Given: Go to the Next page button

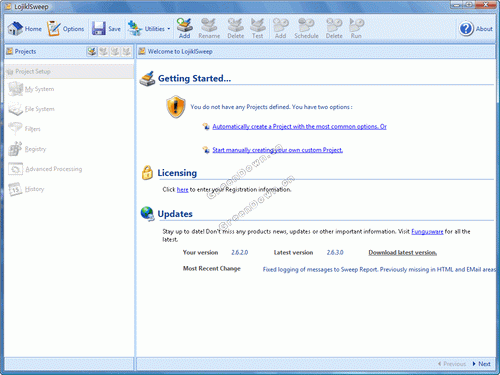Looking at the screenshot, I should point(481,364).
